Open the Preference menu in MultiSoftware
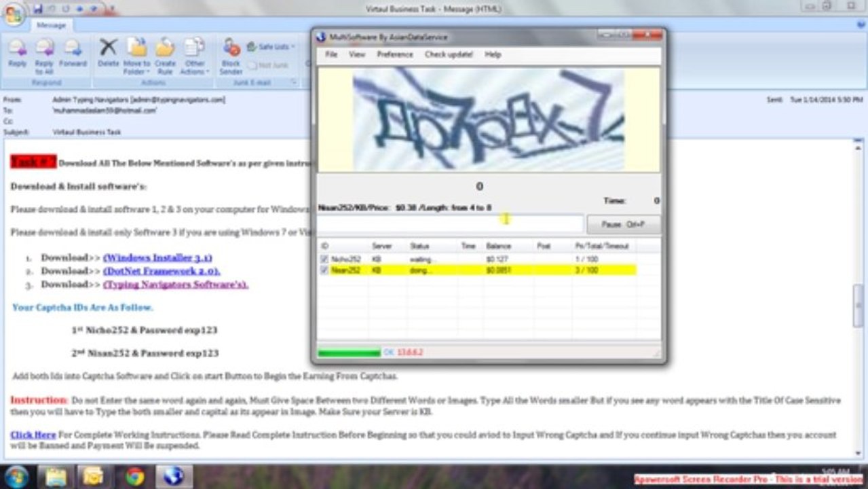This screenshot has width=868, height=489. tap(395, 54)
